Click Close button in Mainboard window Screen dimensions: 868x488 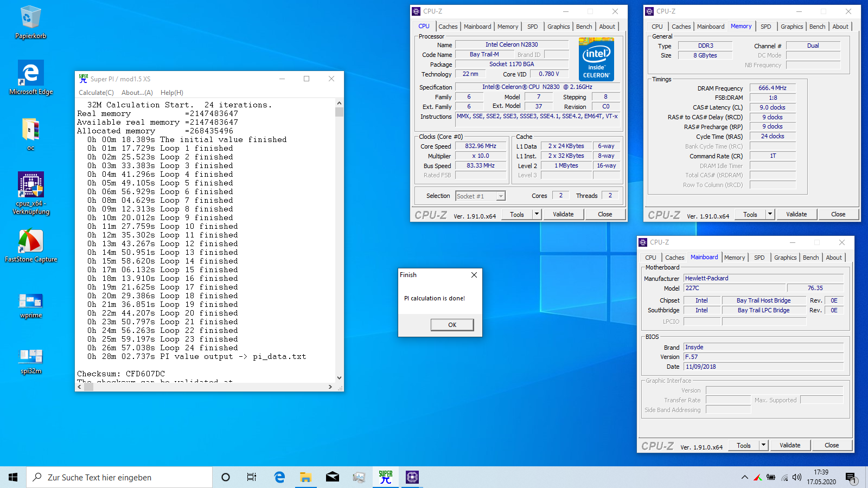click(x=832, y=445)
